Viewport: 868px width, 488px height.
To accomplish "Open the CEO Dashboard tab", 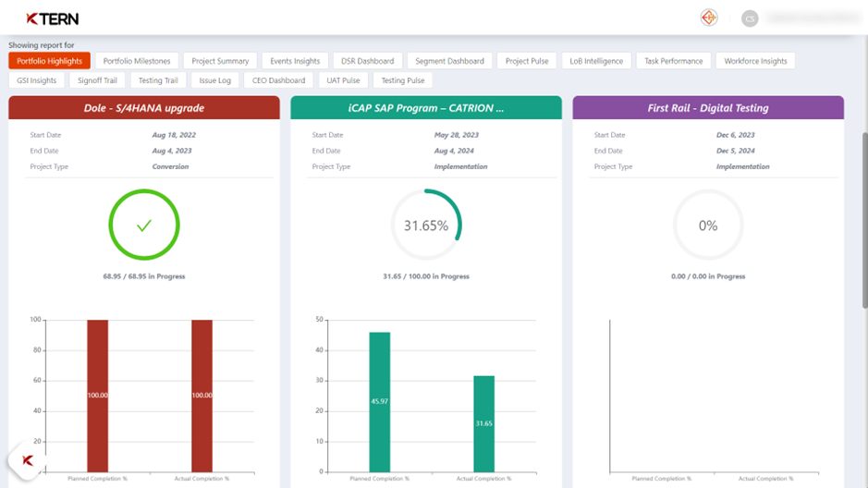I will (x=278, y=80).
